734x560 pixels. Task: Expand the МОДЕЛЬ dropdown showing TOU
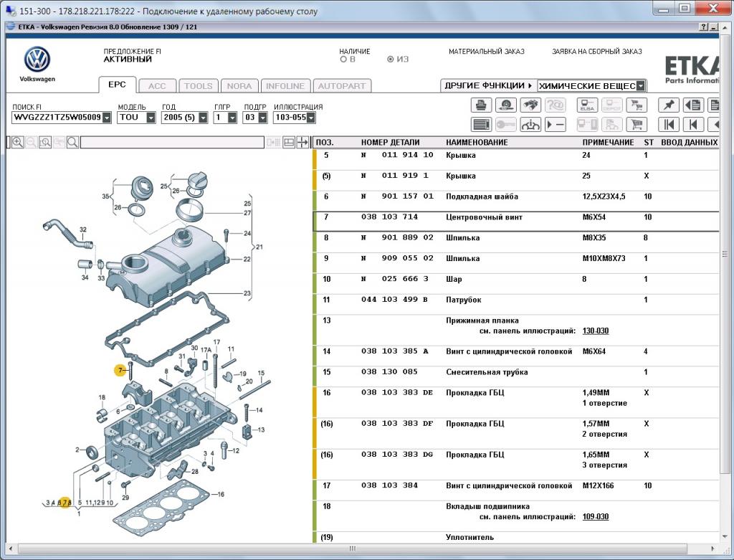[151, 118]
